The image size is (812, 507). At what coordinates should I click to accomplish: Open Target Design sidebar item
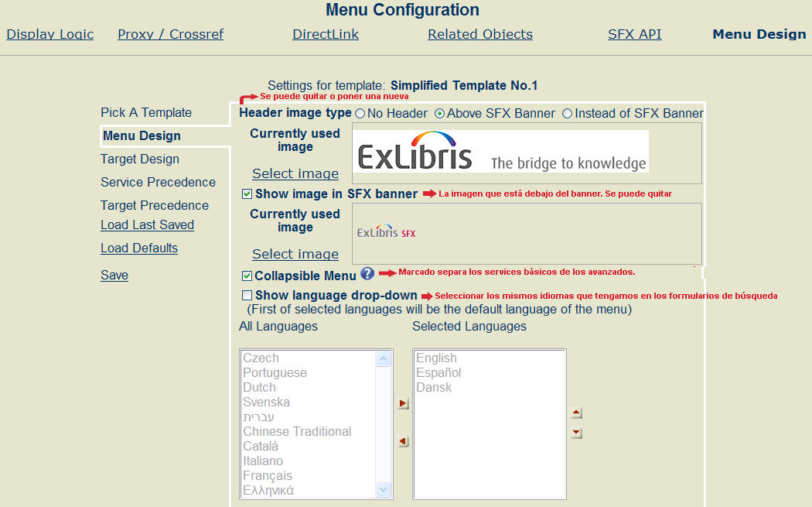(x=140, y=159)
